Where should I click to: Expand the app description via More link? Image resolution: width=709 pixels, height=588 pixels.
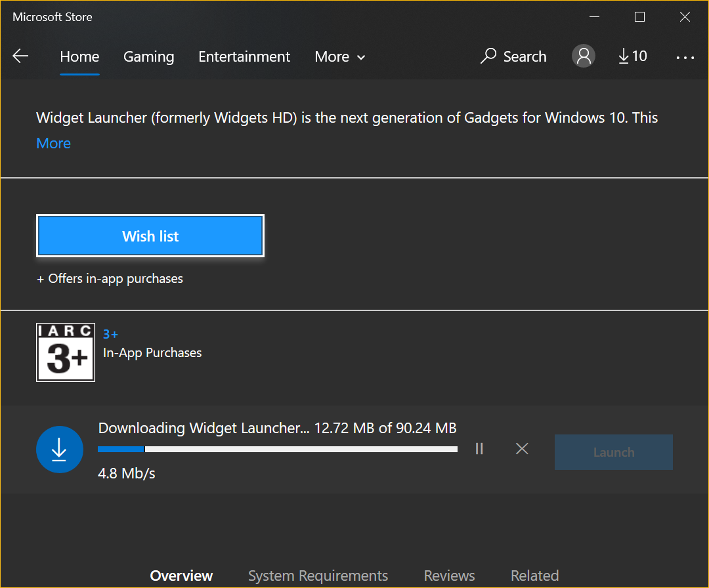click(53, 143)
